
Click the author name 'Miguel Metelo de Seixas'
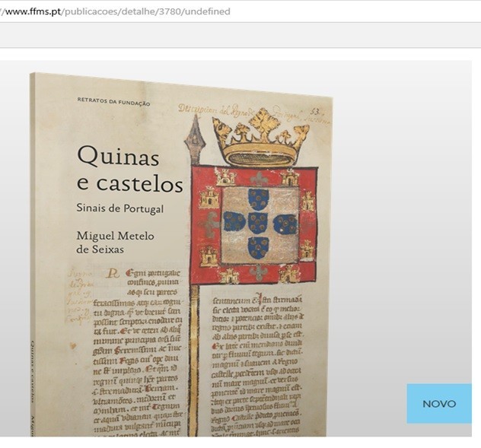coord(116,242)
